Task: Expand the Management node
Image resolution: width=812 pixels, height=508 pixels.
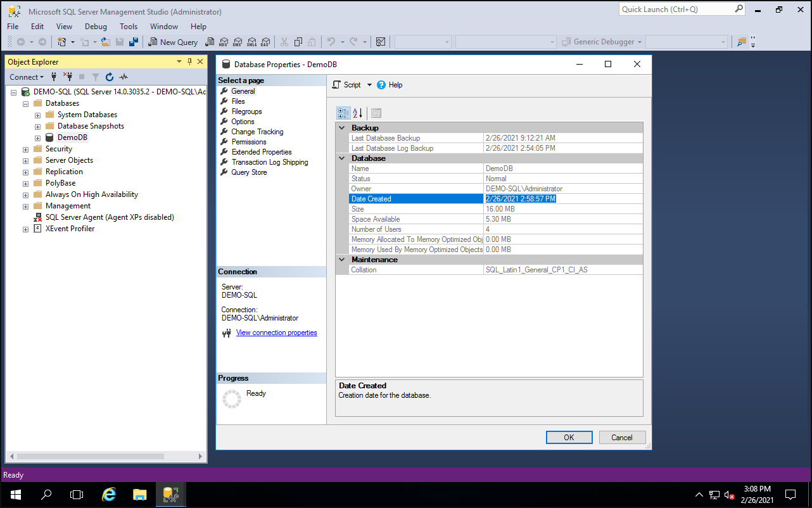Action: [x=26, y=206]
